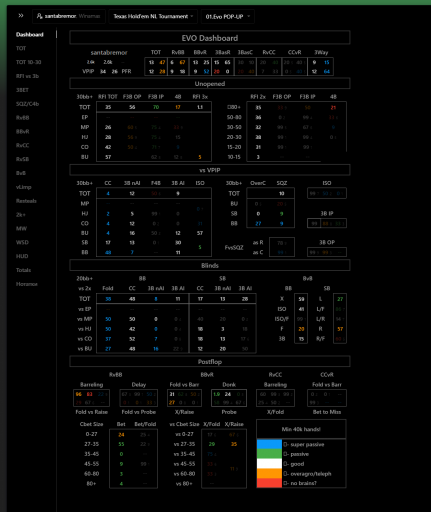Open the RFI vs 3b sidebar tab
This screenshot has height=512, width=431.
[27, 76]
